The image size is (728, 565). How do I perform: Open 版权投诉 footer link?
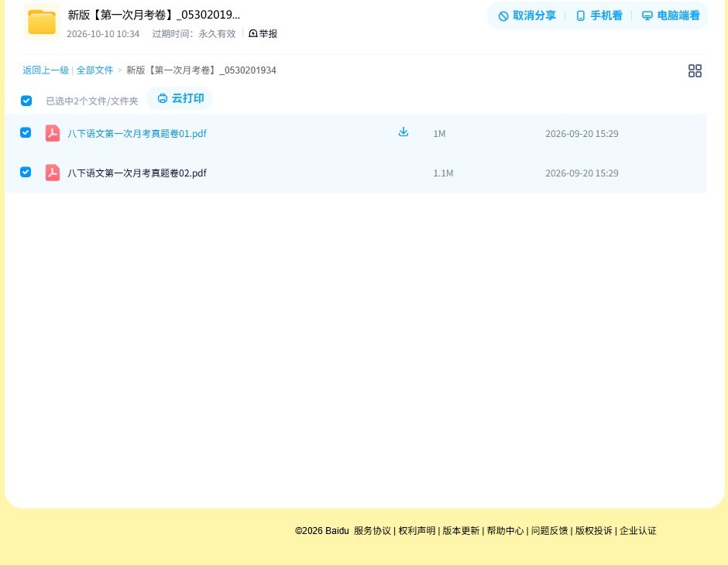[x=594, y=531]
